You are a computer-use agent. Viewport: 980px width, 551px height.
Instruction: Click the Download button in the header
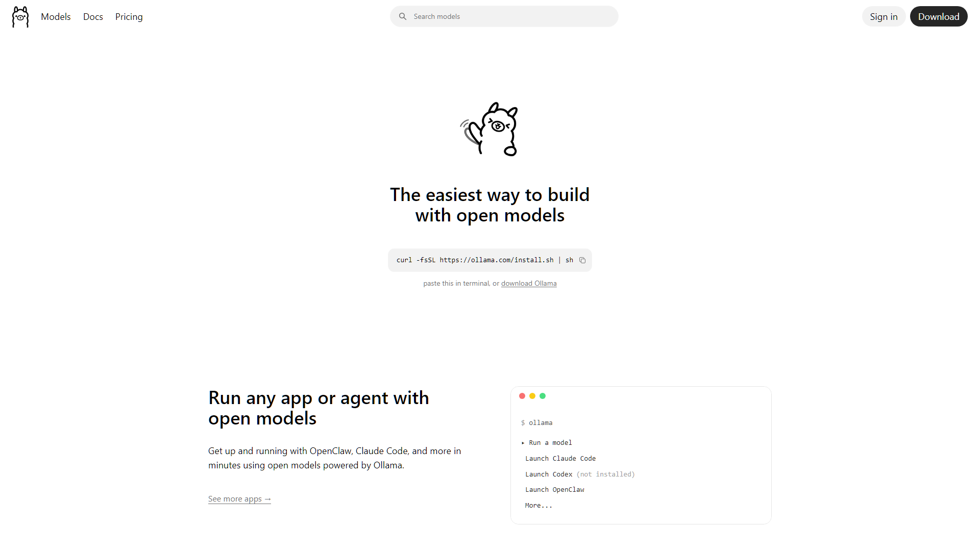click(x=939, y=16)
